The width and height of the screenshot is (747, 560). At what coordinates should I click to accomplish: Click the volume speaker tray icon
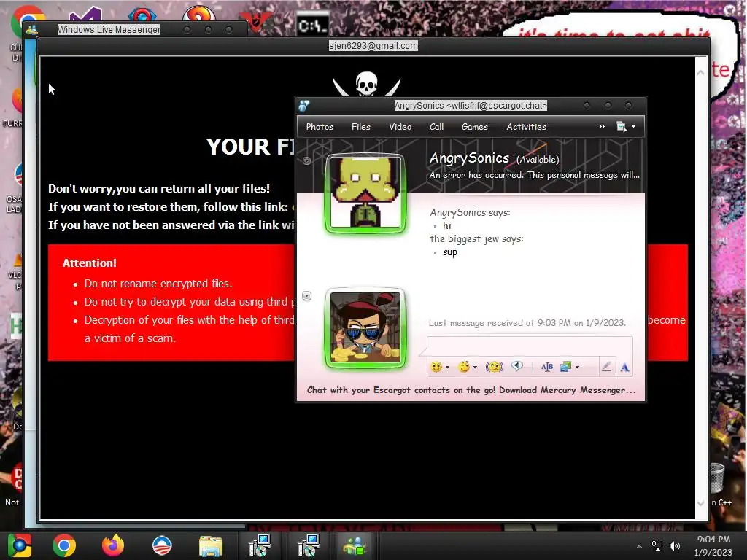675,546
